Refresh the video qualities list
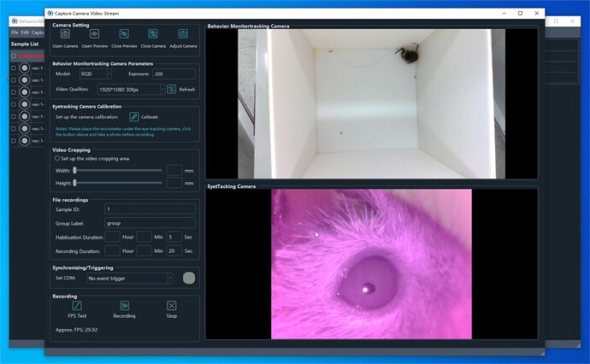This screenshot has width=590, height=364. pos(172,89)
